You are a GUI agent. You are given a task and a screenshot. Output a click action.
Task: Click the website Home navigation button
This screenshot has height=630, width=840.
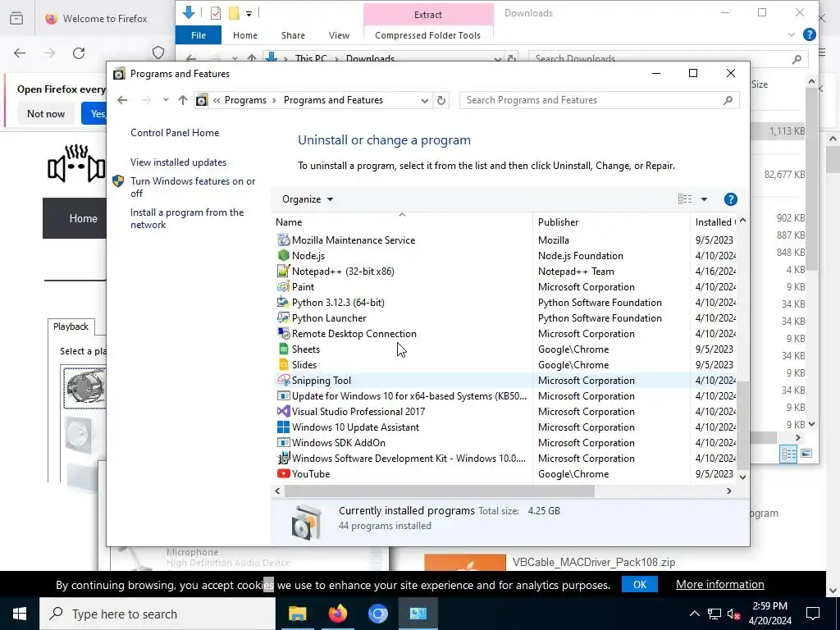pos(83,218)
